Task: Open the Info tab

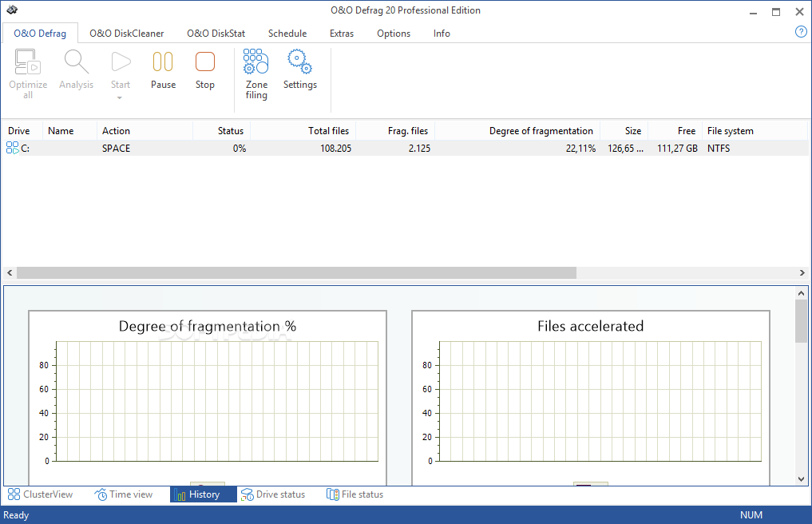Action: [x=442, y=34]
